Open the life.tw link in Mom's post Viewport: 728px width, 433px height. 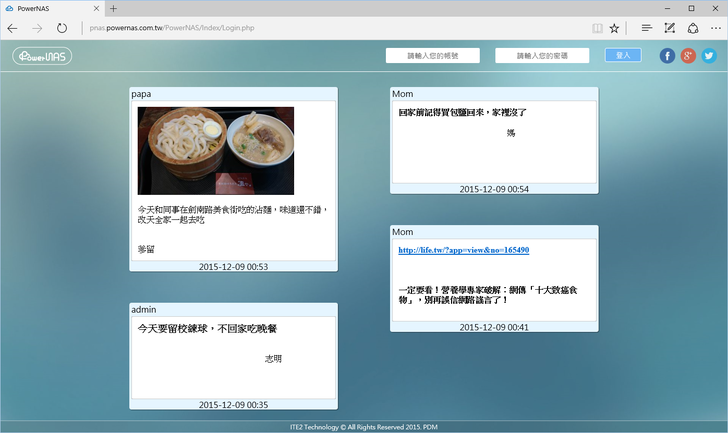[463, 250]
